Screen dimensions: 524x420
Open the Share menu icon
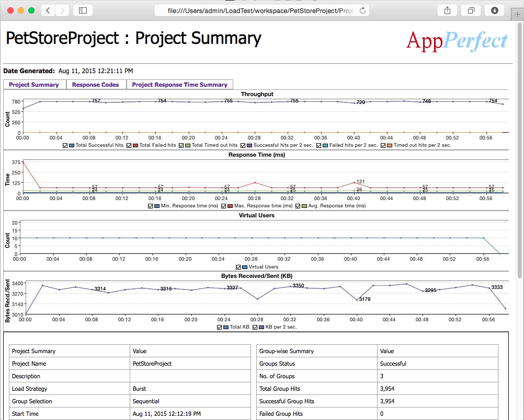point(448,10)
